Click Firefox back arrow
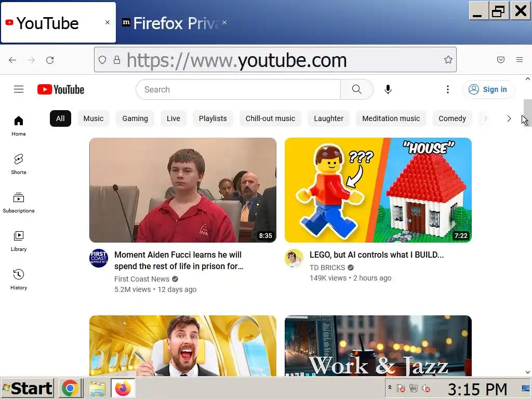 coord(12,60)
